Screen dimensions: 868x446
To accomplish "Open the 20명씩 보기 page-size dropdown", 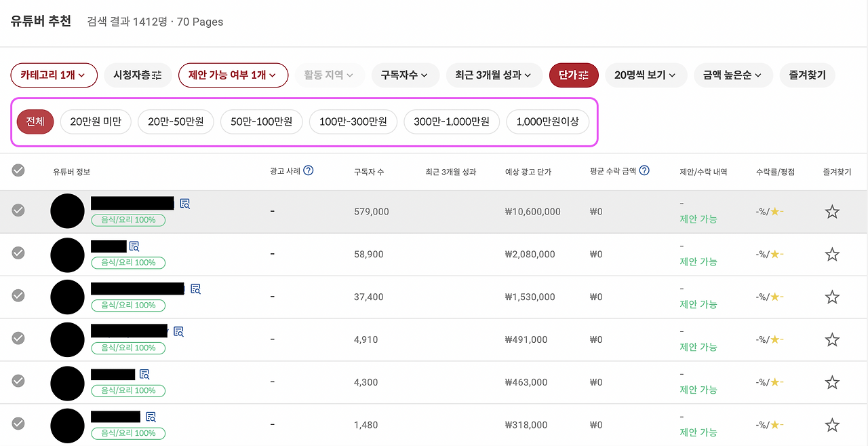I will (x=646, y=75).
